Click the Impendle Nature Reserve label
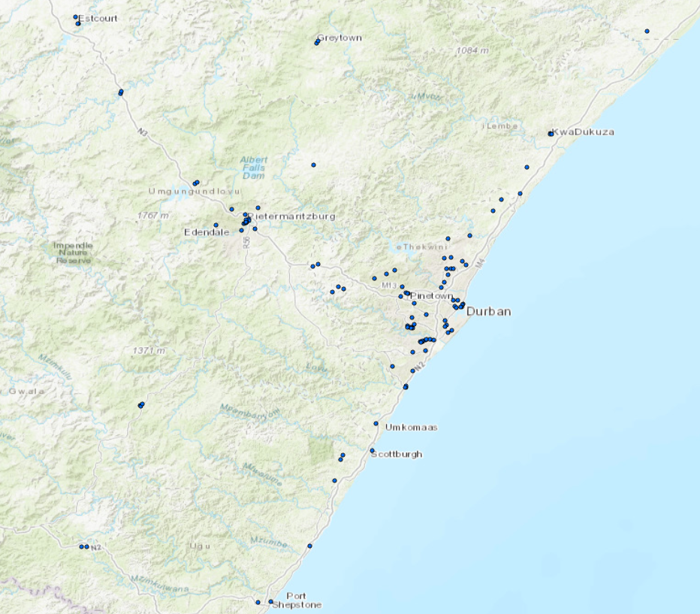This screenshot has height=614, width=700. [x=73, y=254]
